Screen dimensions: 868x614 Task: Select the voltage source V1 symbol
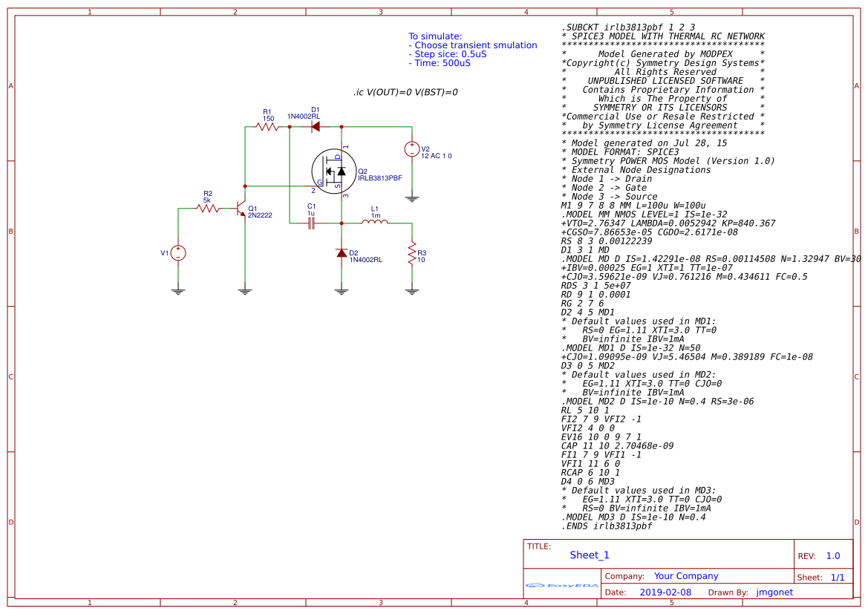pos(178,254)
